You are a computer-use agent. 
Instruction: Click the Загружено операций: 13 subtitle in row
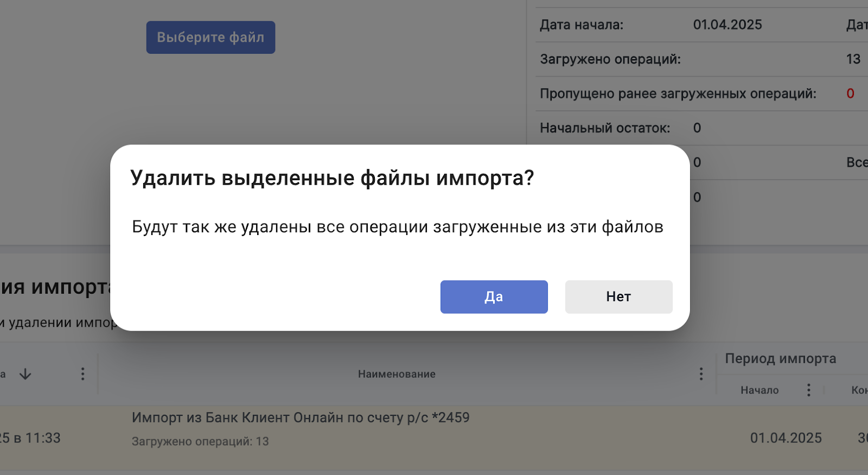pyautogui.click(x=200, y=441)
